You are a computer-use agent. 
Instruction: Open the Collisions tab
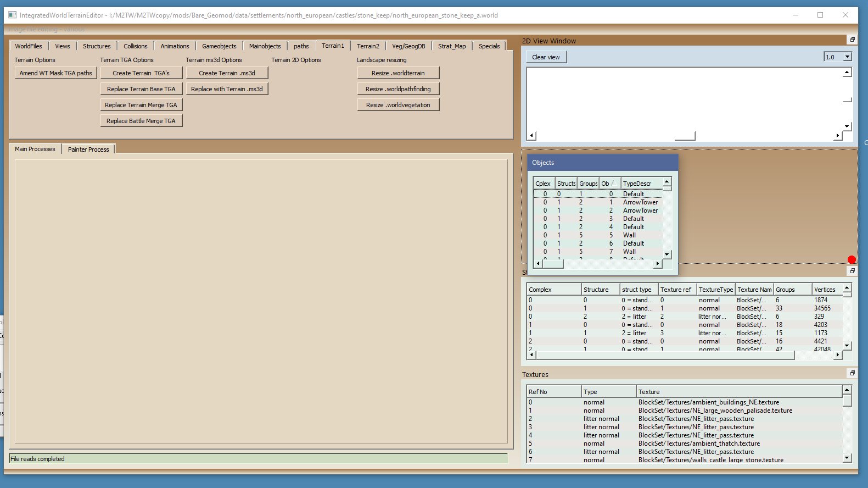click(x=135, y=46)
